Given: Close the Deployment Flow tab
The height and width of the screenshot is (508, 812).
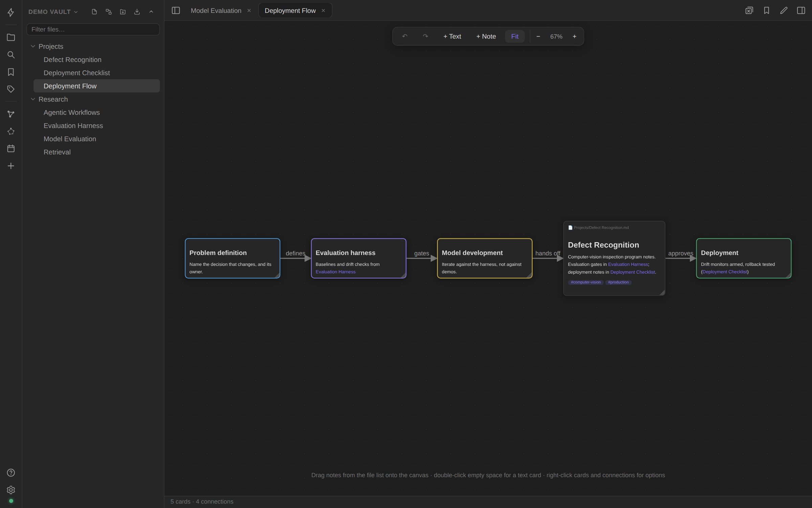Looking at the screenshot, I should (323, 10).
